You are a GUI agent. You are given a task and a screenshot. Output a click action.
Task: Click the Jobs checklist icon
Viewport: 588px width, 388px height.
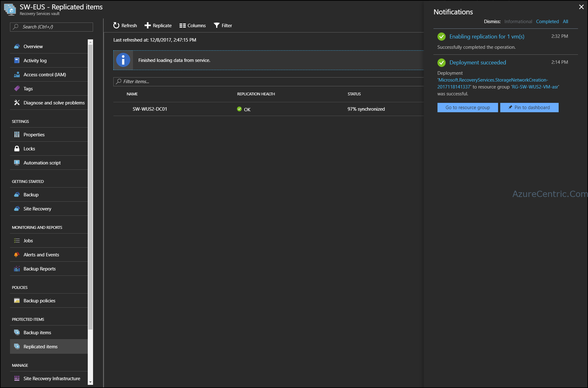click(x=17, y=240)
